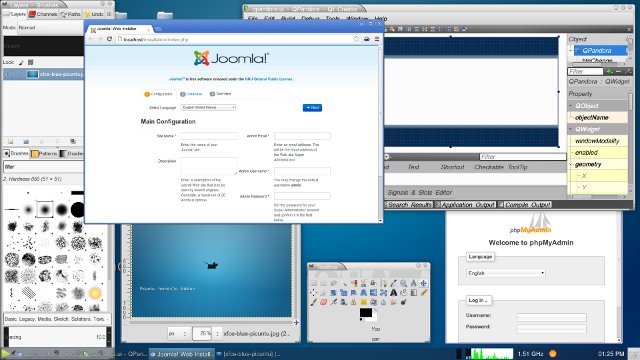The image size is (640, 360).
Task: Toggle lock alpha channel checker icon
Action: 30,62
